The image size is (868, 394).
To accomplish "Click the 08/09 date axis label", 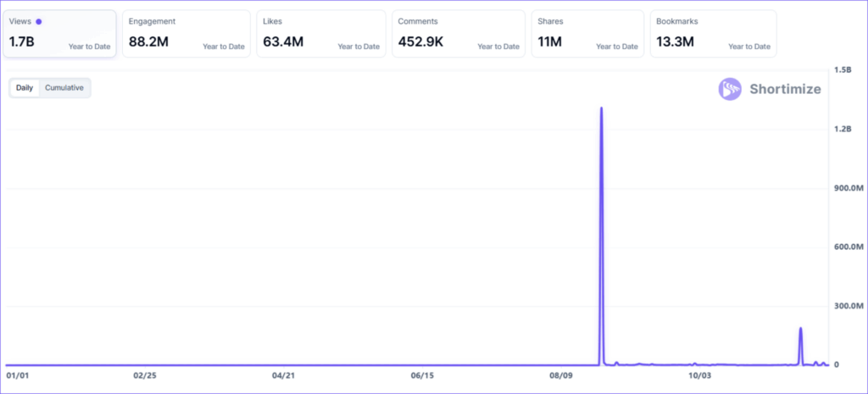I will [x=561, y=375].
